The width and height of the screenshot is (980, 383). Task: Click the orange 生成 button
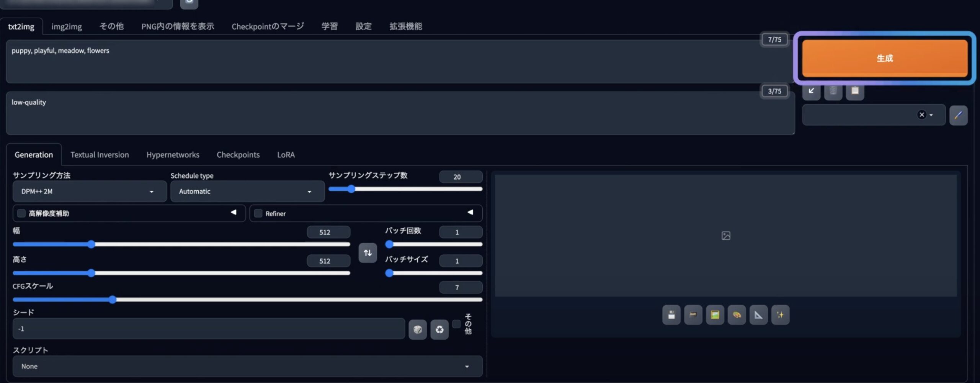885,58
